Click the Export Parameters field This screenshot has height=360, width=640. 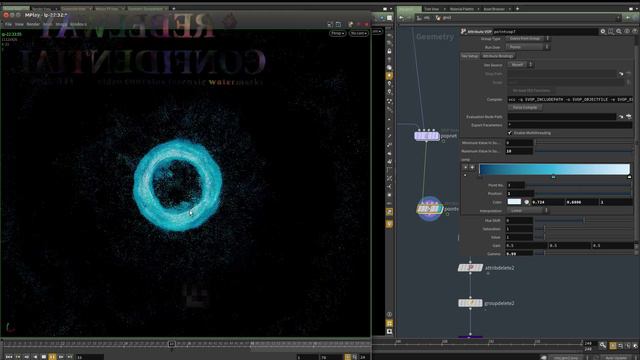(x=569, y=125)
